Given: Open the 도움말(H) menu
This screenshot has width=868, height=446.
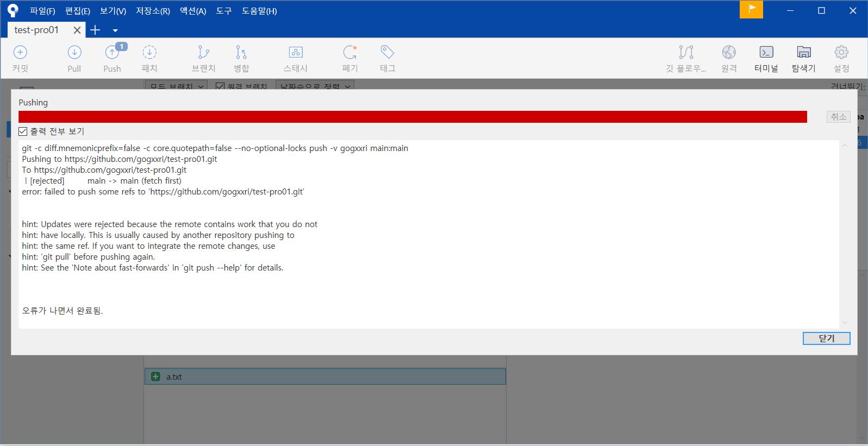Looking at the screenshot, I should pos(259,11).
